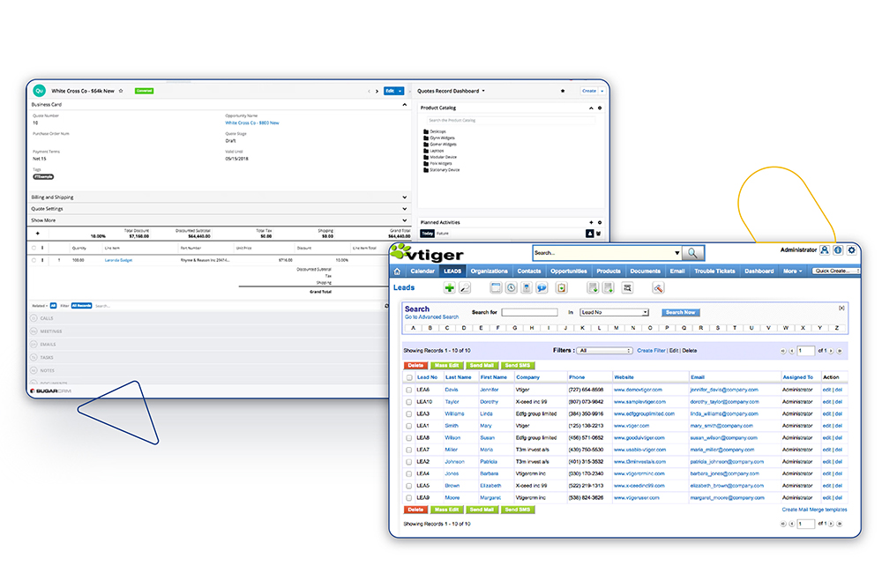
Task: Check the LEA3 Williams lead row
Action: [409, 413]
